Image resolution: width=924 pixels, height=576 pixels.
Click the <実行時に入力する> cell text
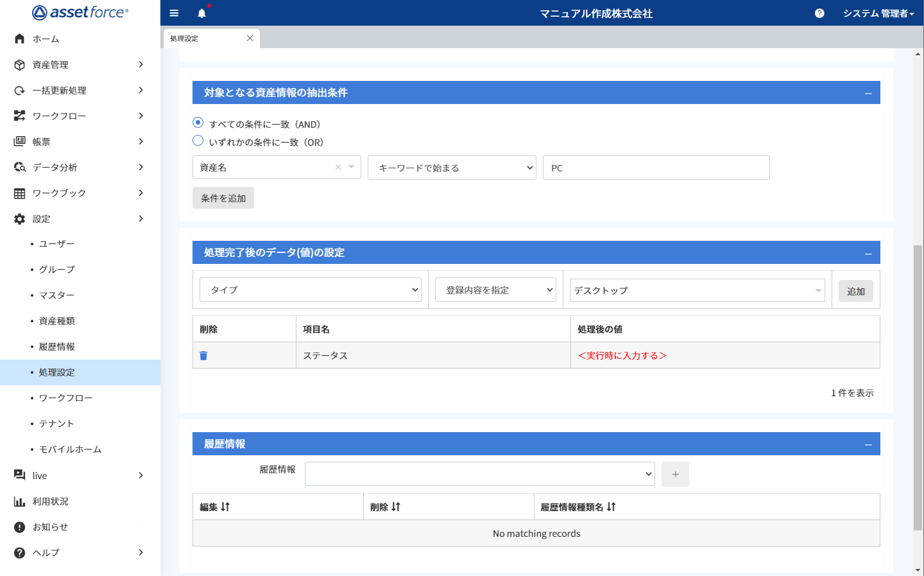coord(622,355)
